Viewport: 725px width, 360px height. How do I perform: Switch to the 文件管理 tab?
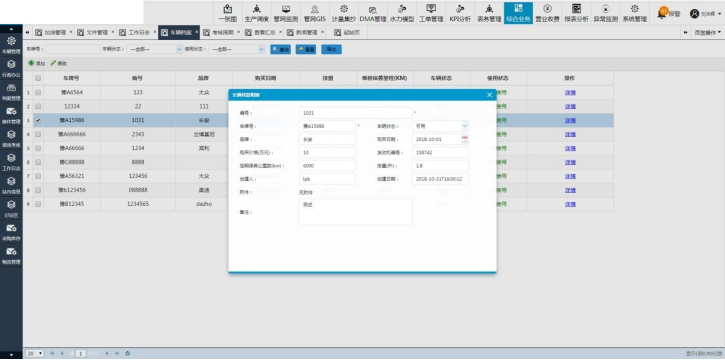[x=96, y=32]
